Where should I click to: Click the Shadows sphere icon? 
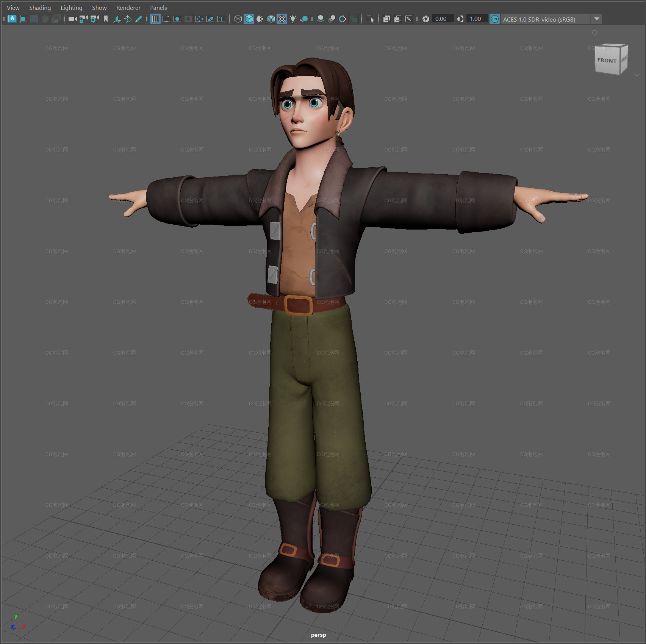point(304,19)
